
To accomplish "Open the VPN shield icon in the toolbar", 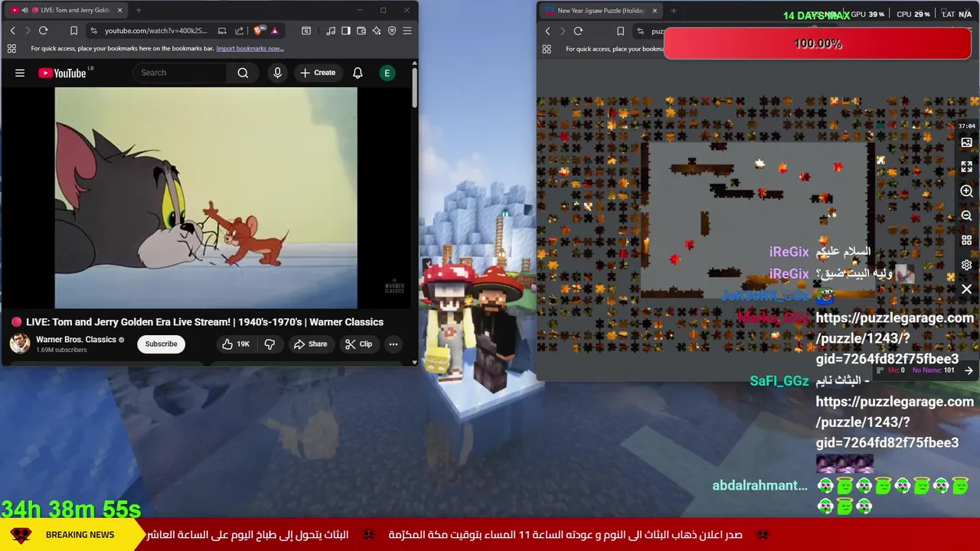I will 392,31.
